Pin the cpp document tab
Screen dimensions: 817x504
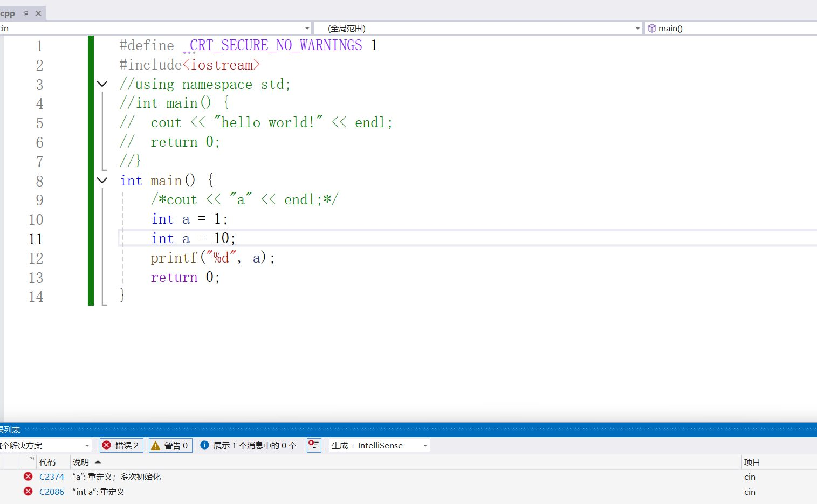[x=25, y=13]
